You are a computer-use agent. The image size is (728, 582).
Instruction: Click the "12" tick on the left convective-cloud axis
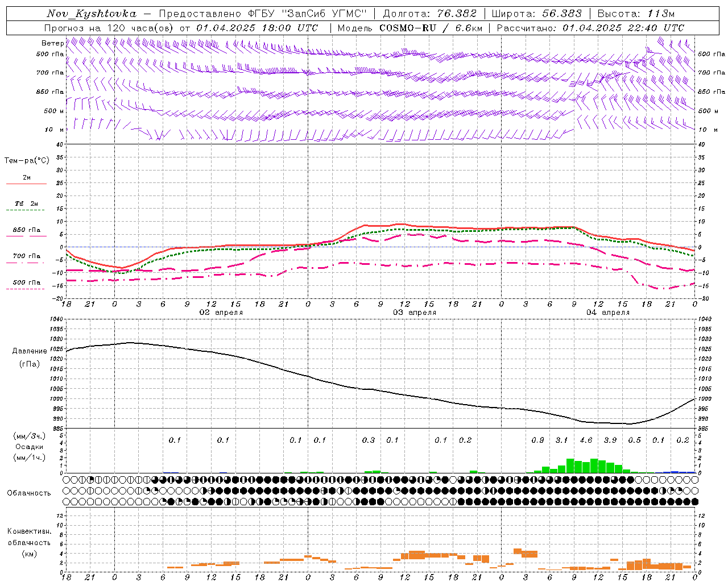(60, 516)
